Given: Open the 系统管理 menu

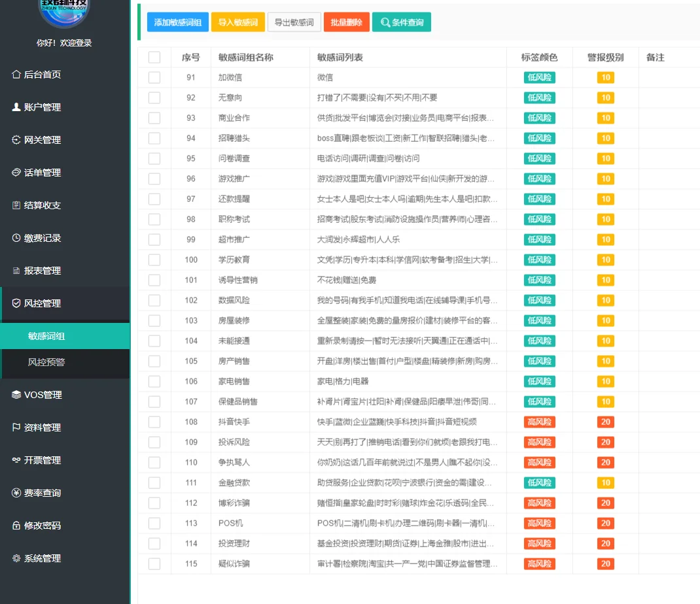Looking at the screenshot, I should pos(65,558).
